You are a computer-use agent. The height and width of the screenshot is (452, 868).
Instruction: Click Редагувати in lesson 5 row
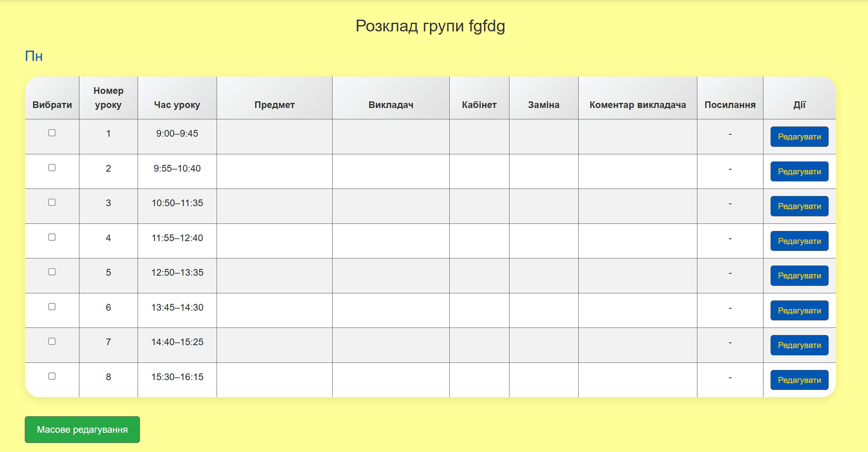coord(799,276)
